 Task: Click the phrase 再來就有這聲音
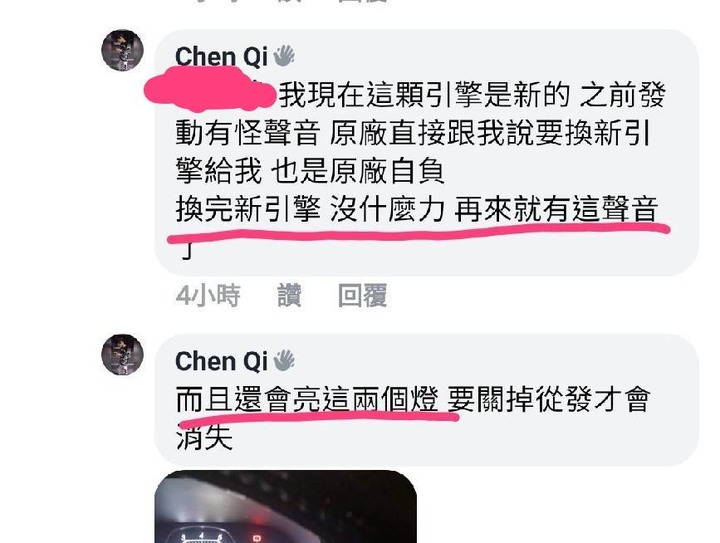[557, 209]
